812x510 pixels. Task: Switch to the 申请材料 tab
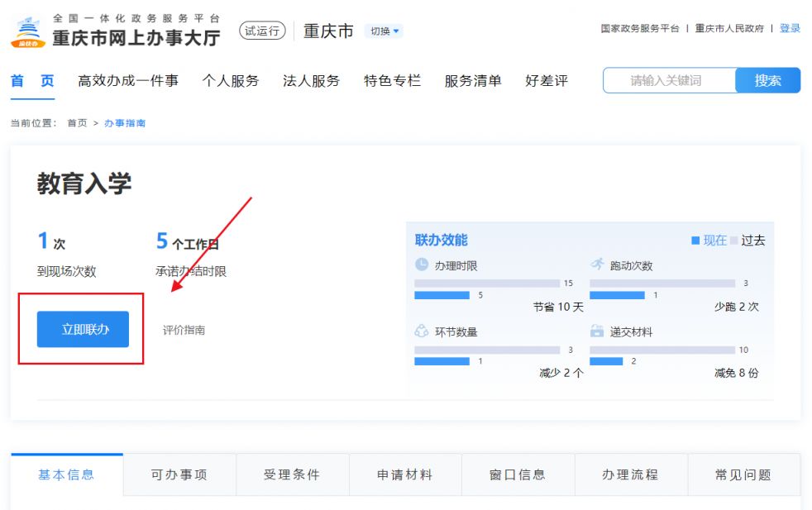405,474
